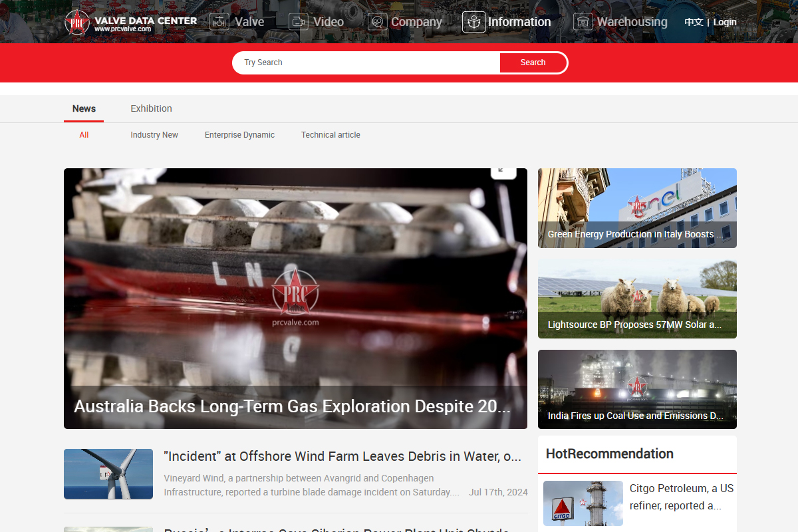Click the PRC Valve Data Center logo
Image resolution: width=798 pixels, height=532 pixels.
coord(130,22)
